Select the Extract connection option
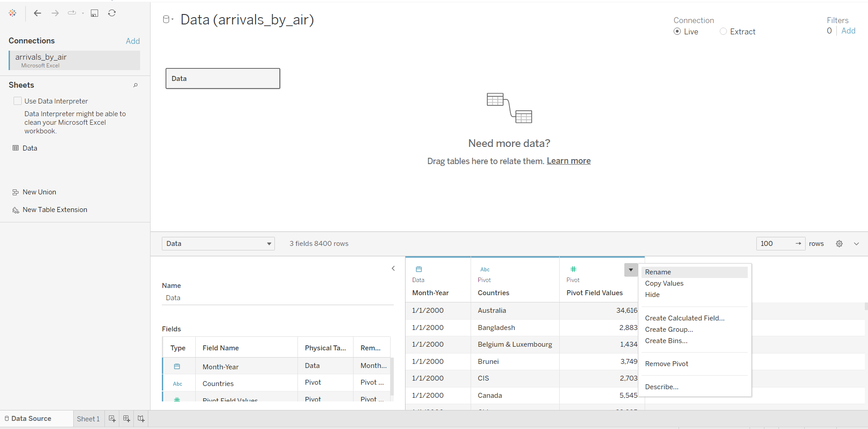 tap(723, 32)
